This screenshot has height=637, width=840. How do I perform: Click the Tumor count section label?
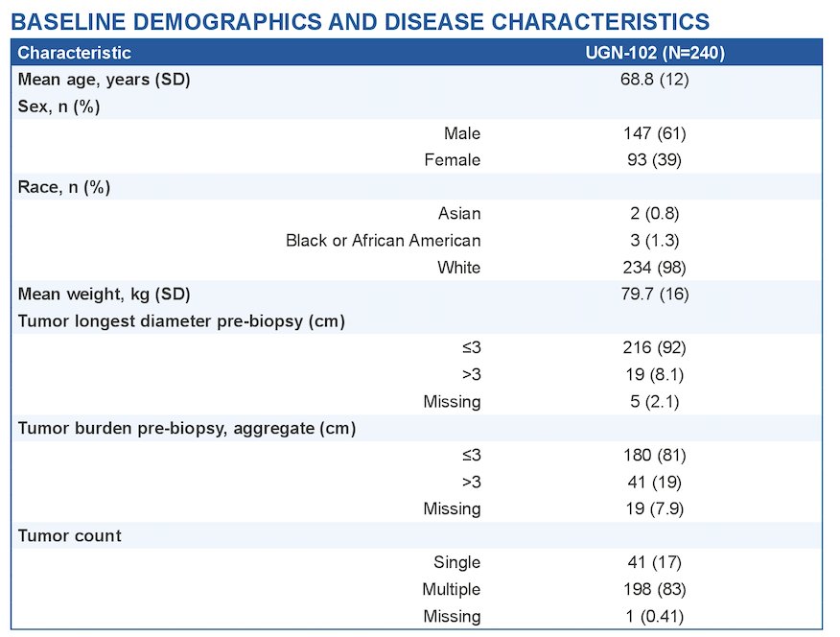pos(70,535)
